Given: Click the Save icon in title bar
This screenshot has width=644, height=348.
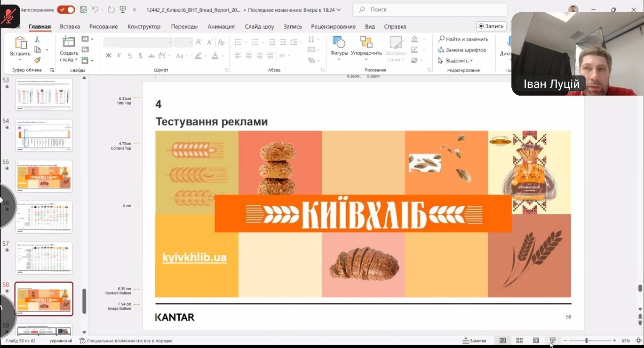Looking at the screenshot, I should click(83, 10).
